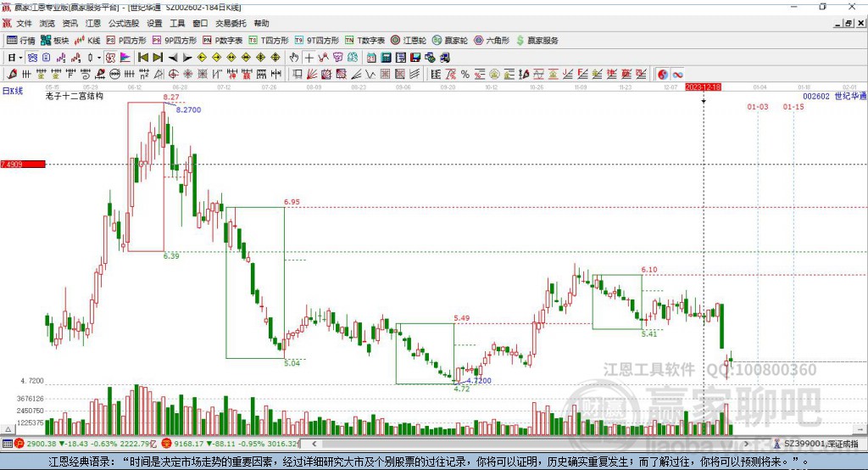Open the 江恩轮 Gann wheel

(x=408, y=41)
